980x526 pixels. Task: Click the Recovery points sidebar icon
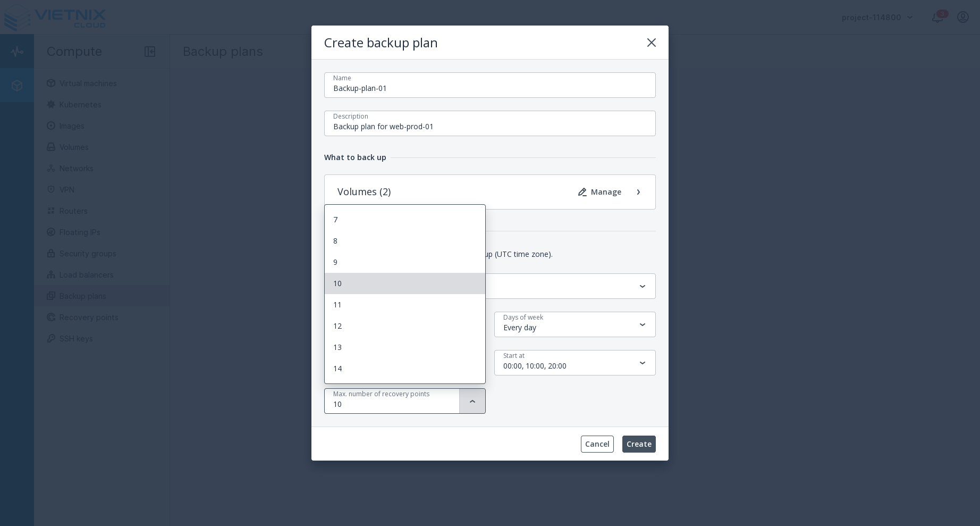pos(51,318)
